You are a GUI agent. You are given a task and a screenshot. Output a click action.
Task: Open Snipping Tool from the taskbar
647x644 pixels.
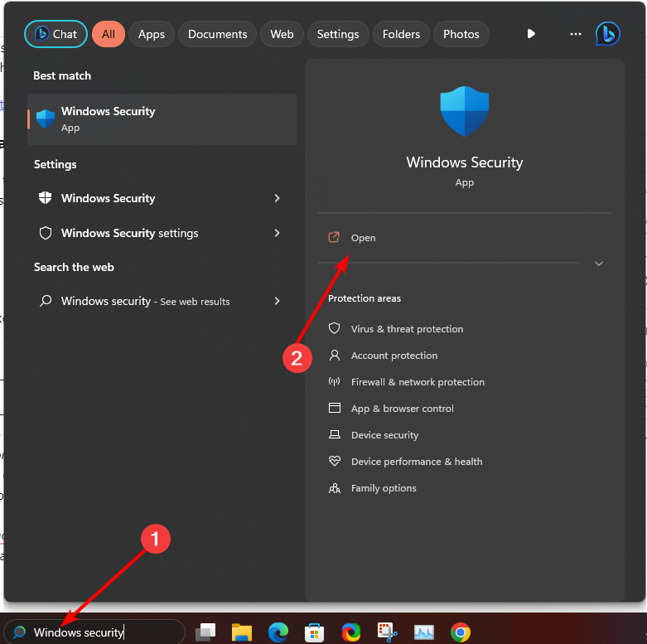click(x=388, y=632)
